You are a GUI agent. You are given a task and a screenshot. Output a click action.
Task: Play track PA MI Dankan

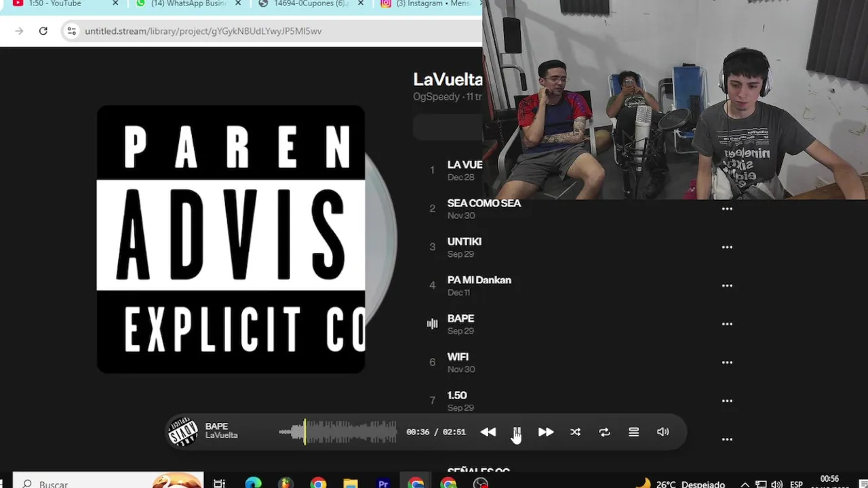479,280
